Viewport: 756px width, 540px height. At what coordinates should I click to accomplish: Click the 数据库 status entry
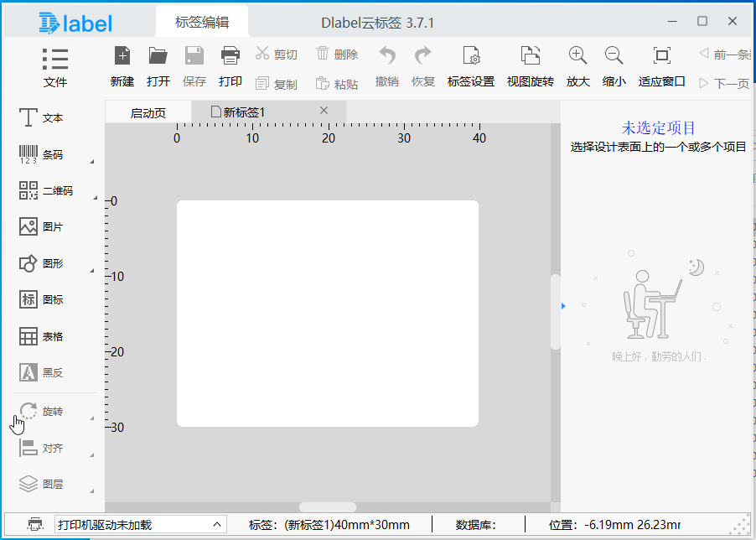point(475,525)
